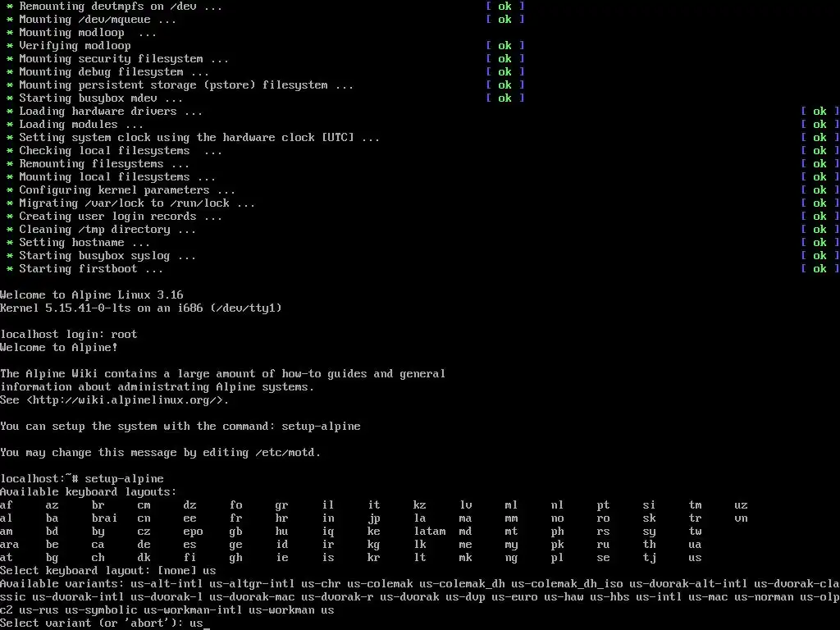Click keyboard layout 'pl' in list
The width and height of the screenshot is (840, 630).
[x=557, y=558]
